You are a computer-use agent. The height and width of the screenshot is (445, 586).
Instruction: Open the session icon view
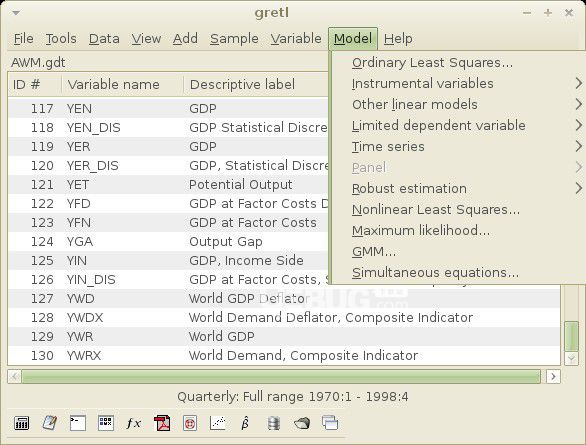(x=106, y=423)
